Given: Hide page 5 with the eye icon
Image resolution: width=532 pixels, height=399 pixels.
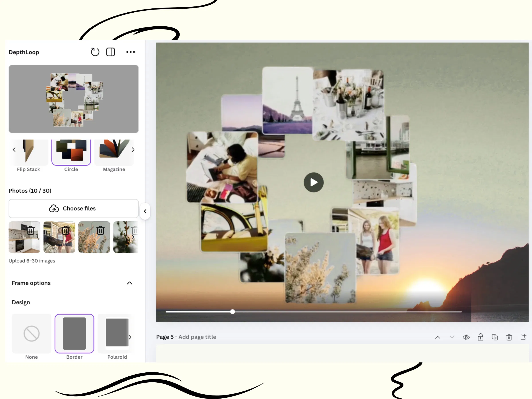Looking at the screenshot, I should pos(466,337).
